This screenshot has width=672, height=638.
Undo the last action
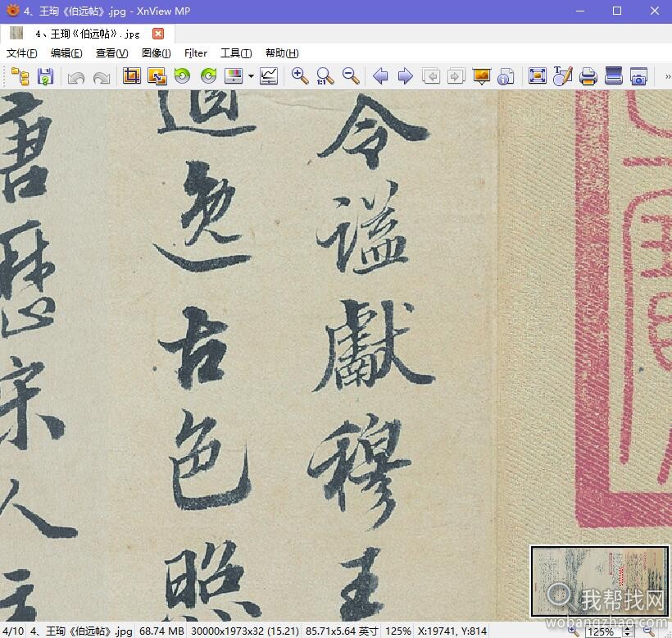[x=76, y=78]
